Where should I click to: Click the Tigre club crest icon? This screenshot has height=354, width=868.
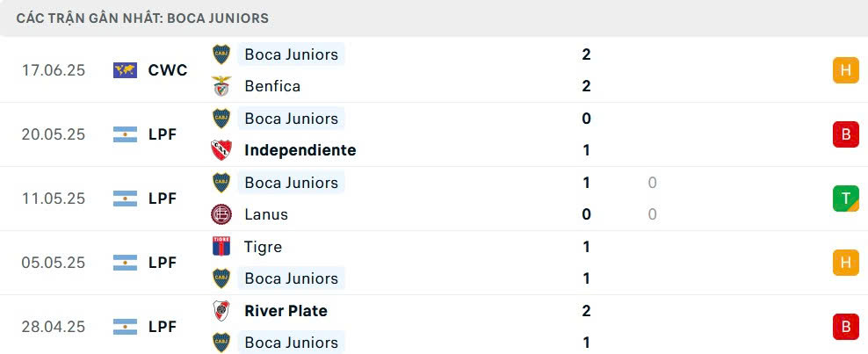click(x=221, y=247)
